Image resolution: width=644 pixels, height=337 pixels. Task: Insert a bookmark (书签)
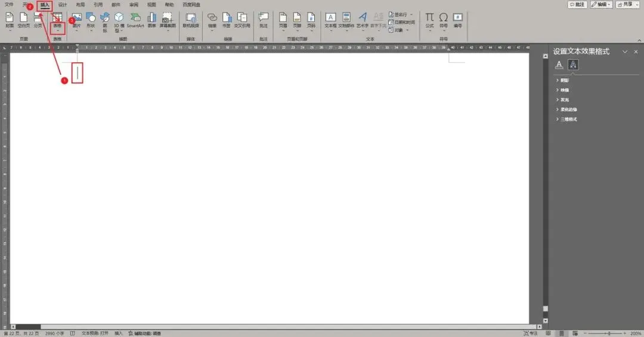point(227,20)
